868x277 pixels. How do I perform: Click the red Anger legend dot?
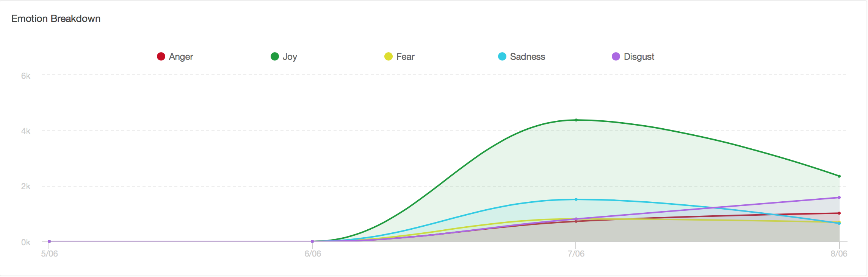(x=161, y=56)
